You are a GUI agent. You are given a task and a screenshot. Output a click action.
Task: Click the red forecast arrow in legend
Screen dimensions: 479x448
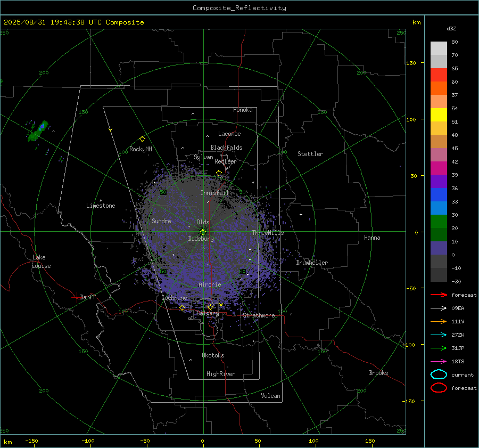coord(439,295)
